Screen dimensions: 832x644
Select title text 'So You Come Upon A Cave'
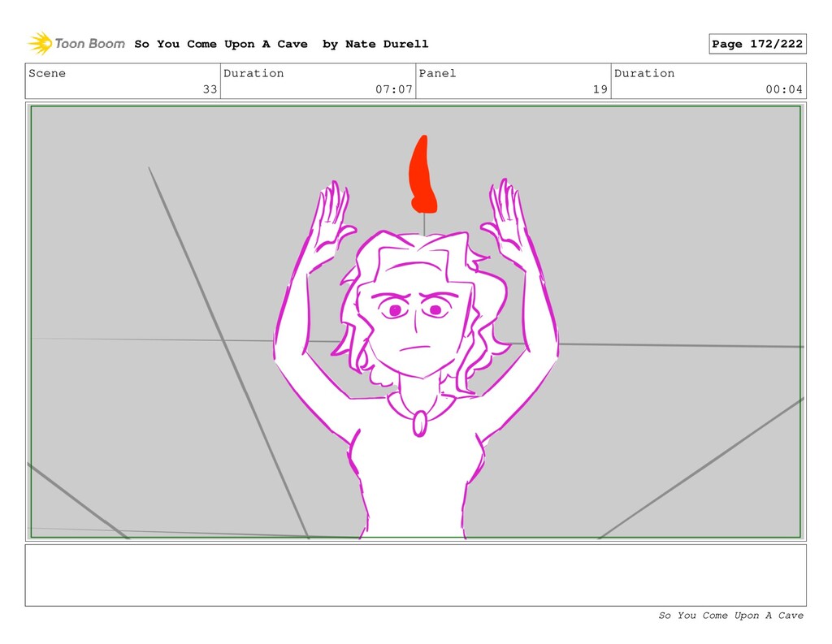point(221,44)
